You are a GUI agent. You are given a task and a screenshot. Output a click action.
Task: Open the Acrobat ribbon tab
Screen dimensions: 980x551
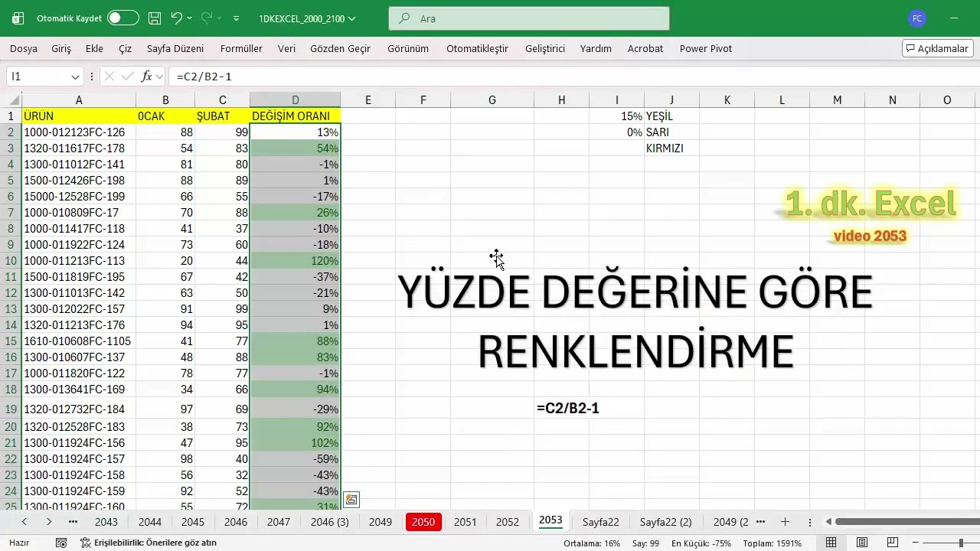click(x=645, y=48)
